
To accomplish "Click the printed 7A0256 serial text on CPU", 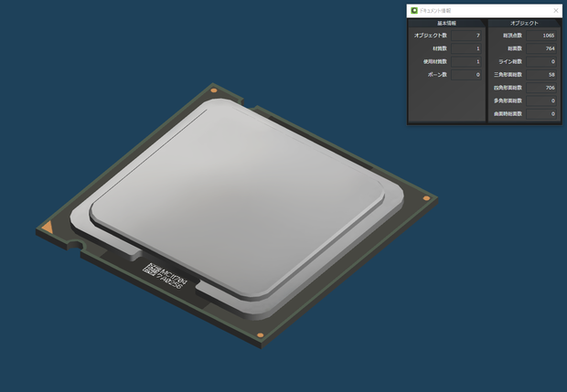I will [x=168, y=281].
